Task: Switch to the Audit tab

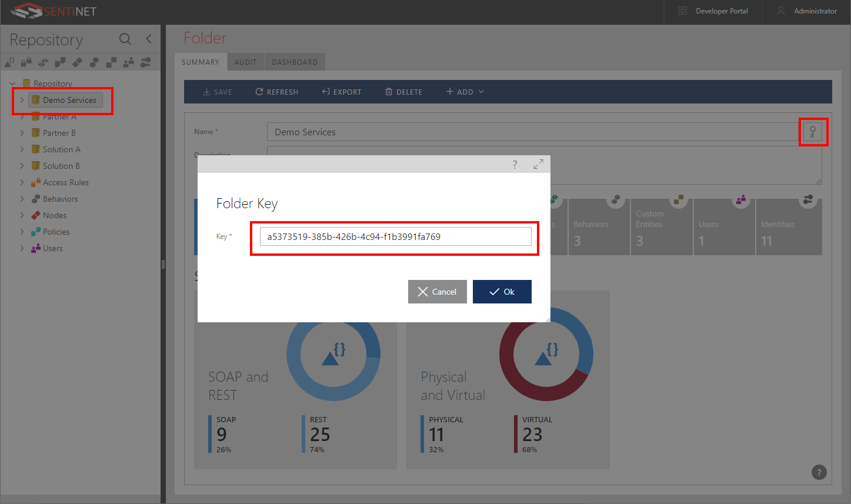Action: [245, 62]
